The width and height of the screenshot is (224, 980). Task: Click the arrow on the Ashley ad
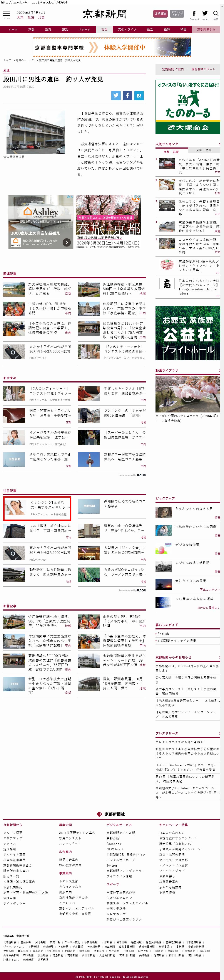pos(67,242)
